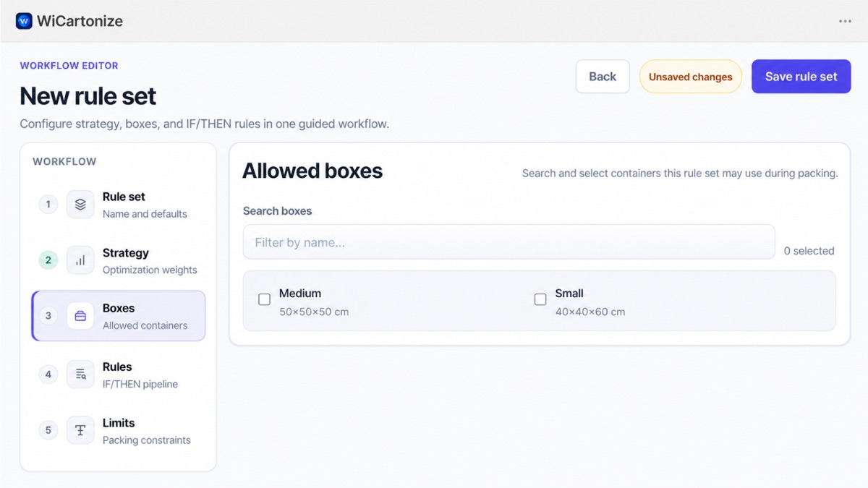This screenshot has height=488, width=868.
Task: Click the IF/THEN pipeline subtitle
Action: point(140,384)
